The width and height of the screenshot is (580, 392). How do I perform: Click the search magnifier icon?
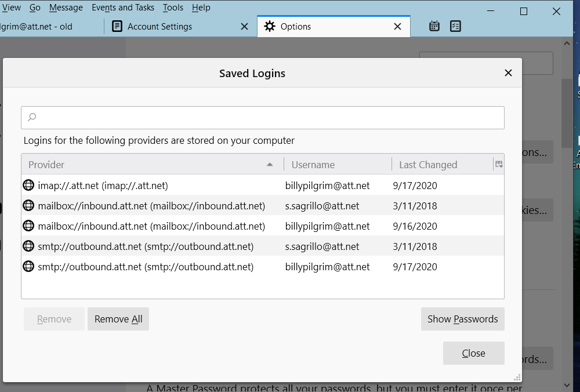[32, 118]
